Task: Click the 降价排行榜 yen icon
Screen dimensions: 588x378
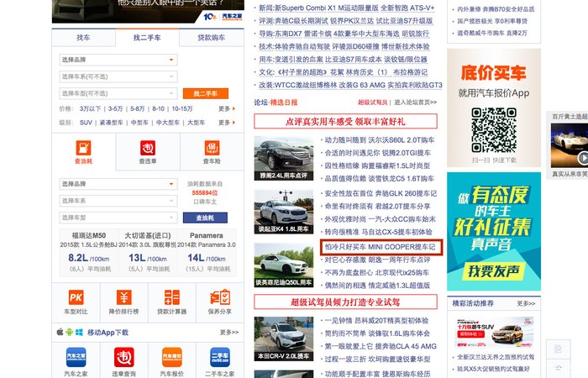Action: [x=123, y=298]
